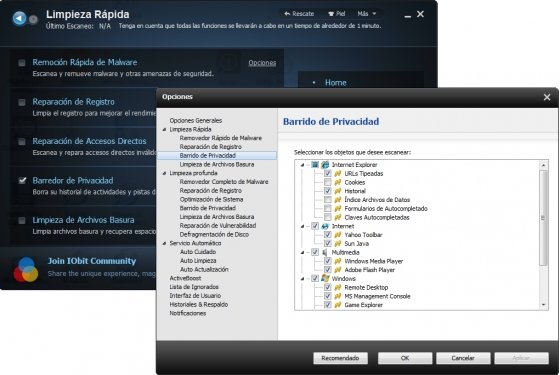Image resolution: width=560 pixels, height=375 pixels.
Task: Collapse Servicio Automático section in sidebar
Action: pos(164,243)
